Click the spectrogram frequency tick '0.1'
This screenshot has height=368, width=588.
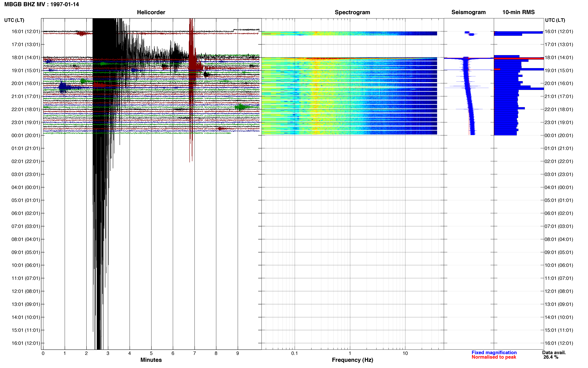coord(295,353)
